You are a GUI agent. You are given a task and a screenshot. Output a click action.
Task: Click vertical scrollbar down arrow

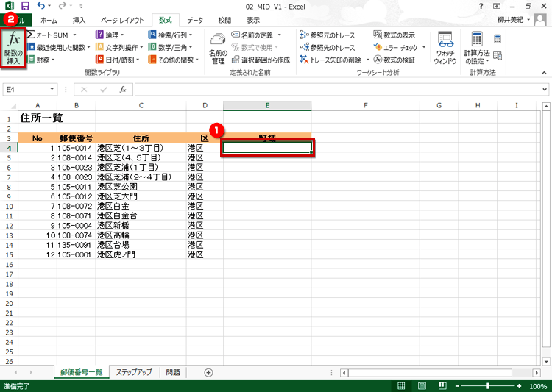tap(546, 361)
